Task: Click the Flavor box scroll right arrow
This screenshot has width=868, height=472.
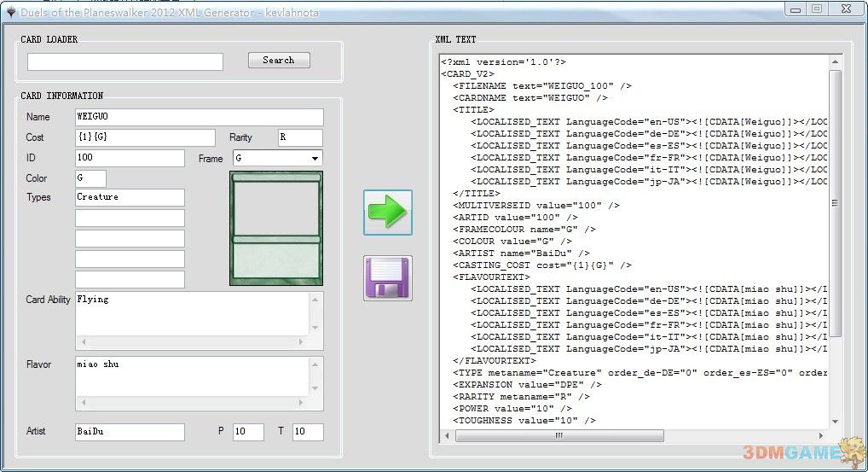Action: 301,402
